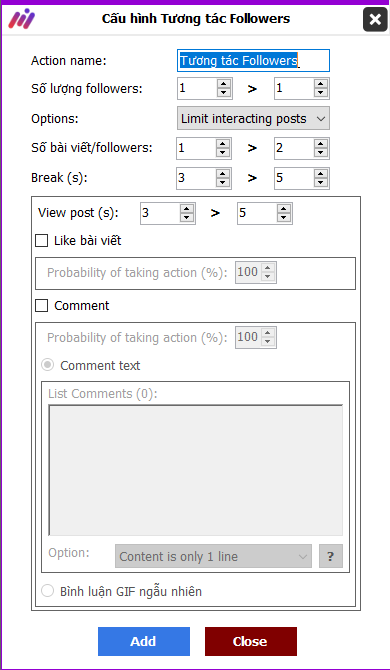The width and height of the screenshot is (390, 670).
Task: Decrease minimum Break seconds value
Action: point(223,183)
